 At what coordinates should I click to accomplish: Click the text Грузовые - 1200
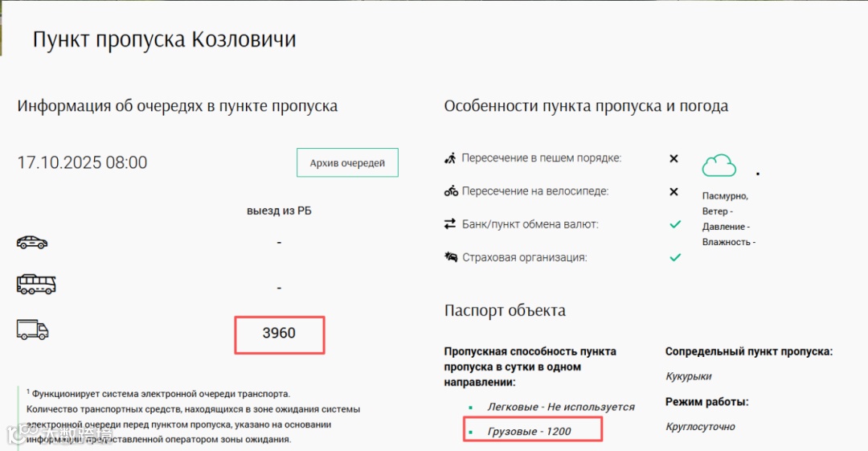529,431
